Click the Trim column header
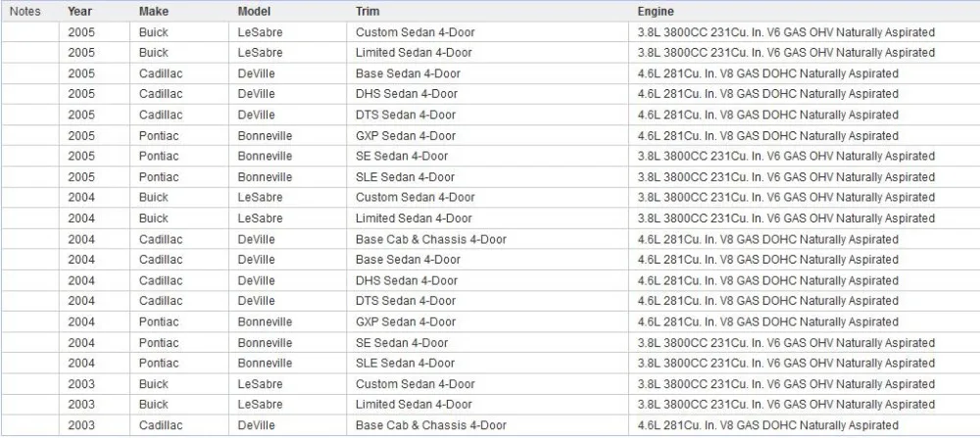 [487, 11]
